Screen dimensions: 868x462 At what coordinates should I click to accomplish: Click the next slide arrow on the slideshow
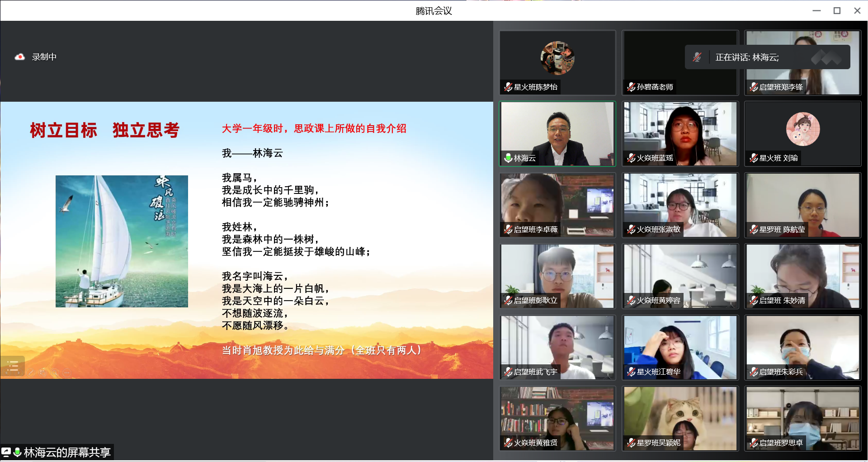coord(19,372)
